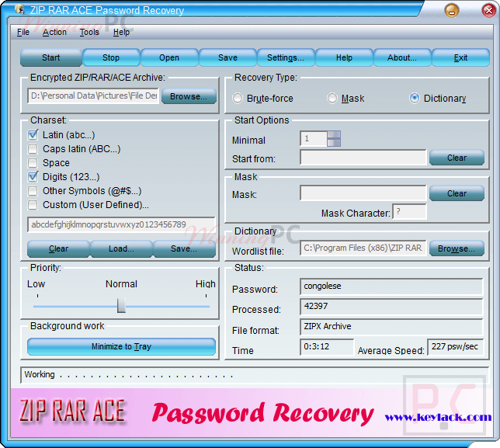Click Minimize to Tray button
This screenshot has height=448, width=500.
pos(121,346)
